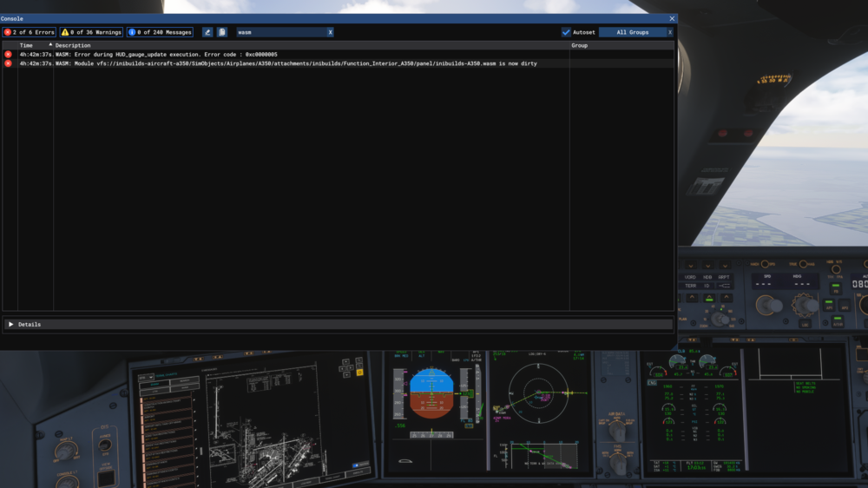Screen dimensions: 868x488
Task: Expand the Details section
Action: 11,325
